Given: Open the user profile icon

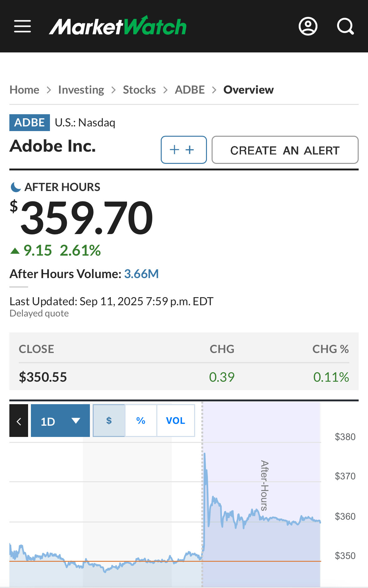Looking at the screenshot, I should pyautogui.click(x=308, y=26).
